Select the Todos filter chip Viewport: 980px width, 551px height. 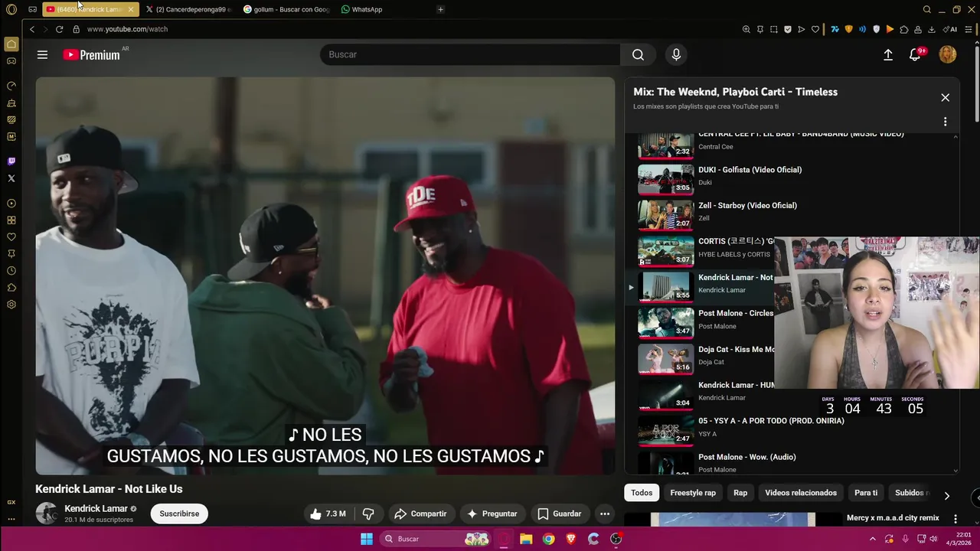[x=642, y=493]
